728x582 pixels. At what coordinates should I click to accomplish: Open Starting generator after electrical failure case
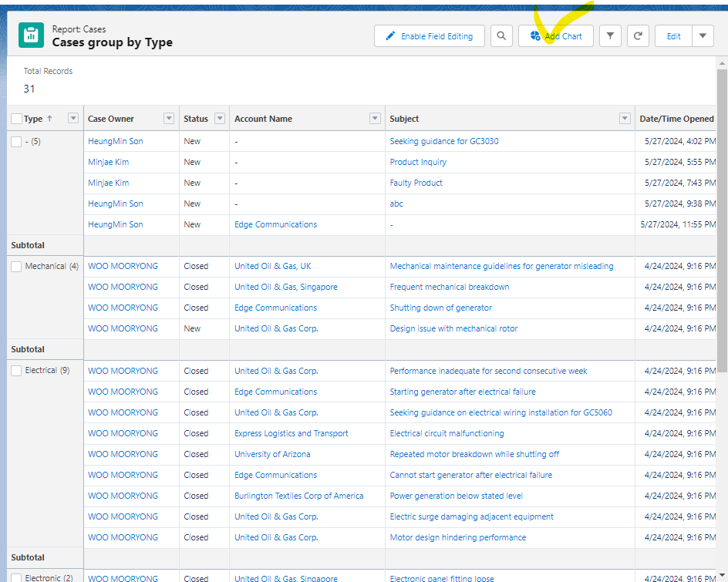point(463,392)
